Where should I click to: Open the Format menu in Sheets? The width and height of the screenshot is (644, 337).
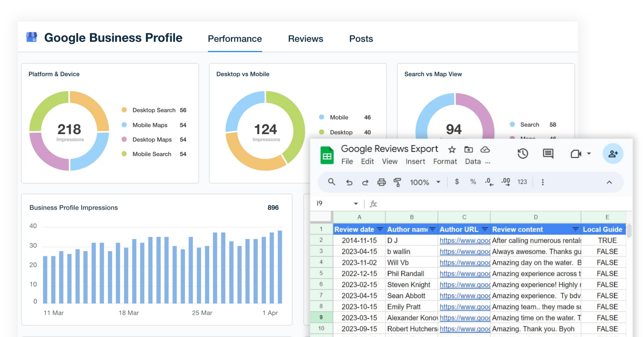click(x=445, y=161)
